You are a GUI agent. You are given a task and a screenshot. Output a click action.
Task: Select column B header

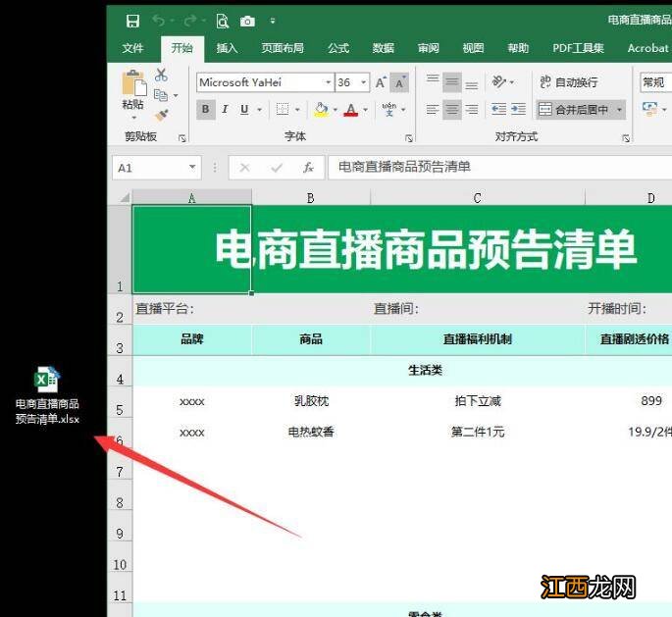(x=311, y=198)
